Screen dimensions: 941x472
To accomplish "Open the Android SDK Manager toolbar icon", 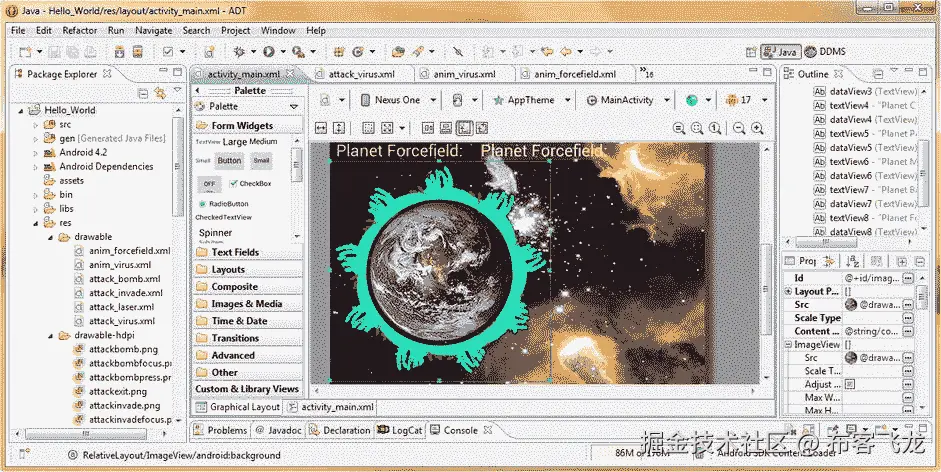I will pyautogui.click(x=120, y=52).
